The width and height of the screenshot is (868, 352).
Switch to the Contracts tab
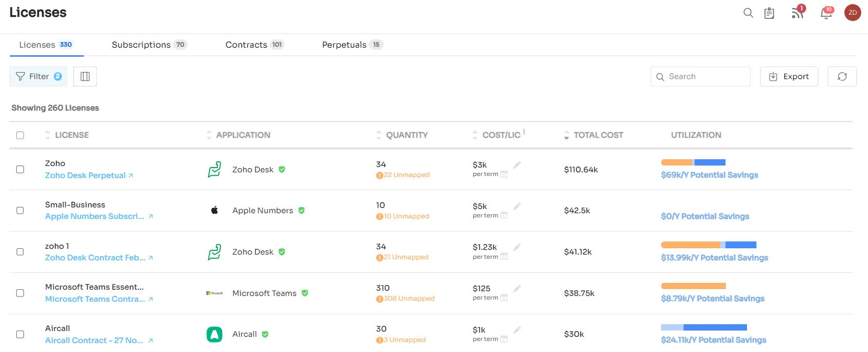click(255, 45)
